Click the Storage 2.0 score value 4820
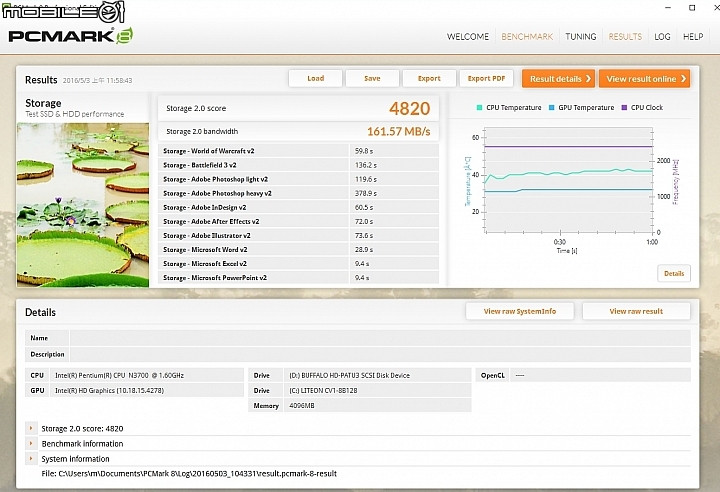Viewport: 720px width, 492px height. [x=410, y=108]
